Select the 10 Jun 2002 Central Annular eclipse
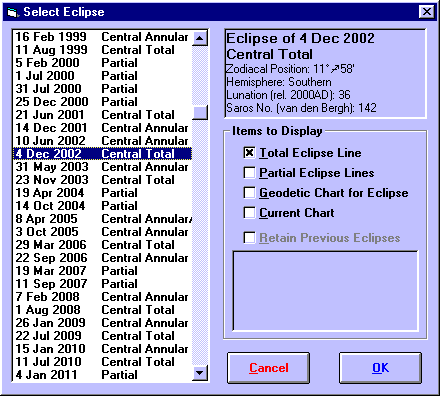This screenshot has width=440, height=396. click(102, 141)
